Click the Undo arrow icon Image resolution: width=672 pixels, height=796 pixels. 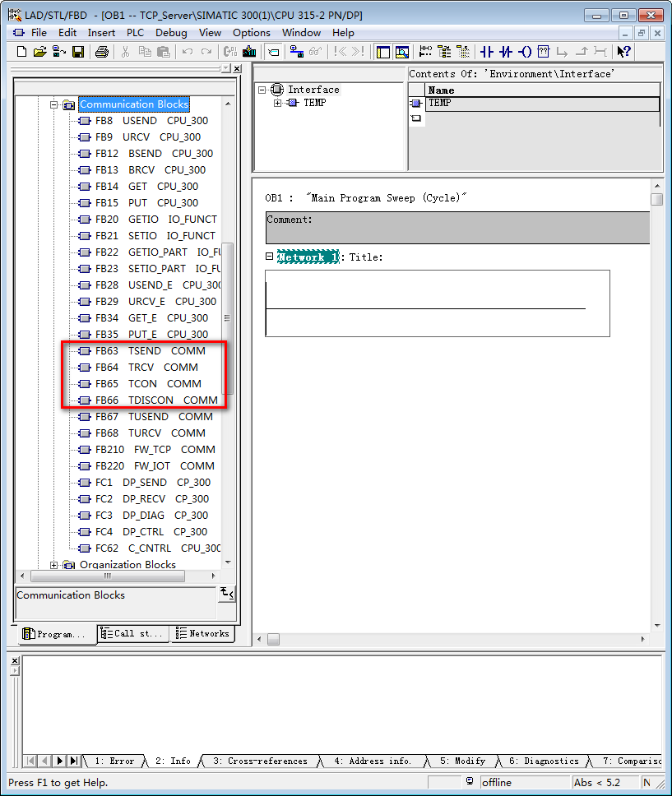(188, 51)
